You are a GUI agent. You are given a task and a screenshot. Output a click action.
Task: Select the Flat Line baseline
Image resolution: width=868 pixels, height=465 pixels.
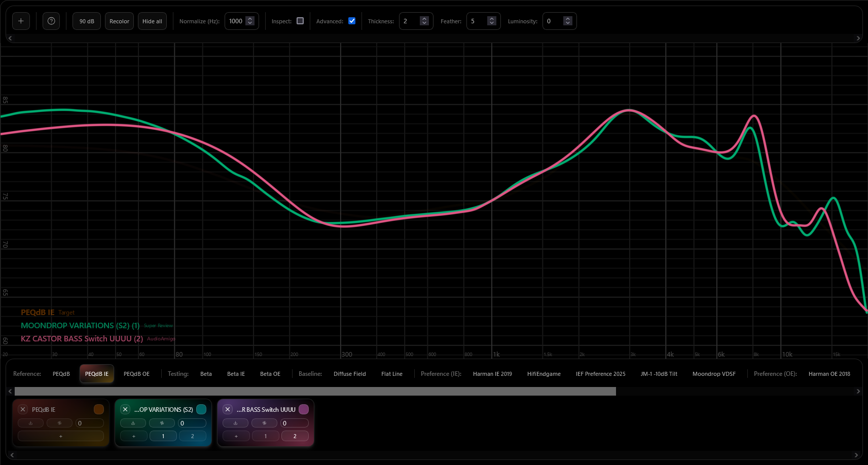point(392,374)
